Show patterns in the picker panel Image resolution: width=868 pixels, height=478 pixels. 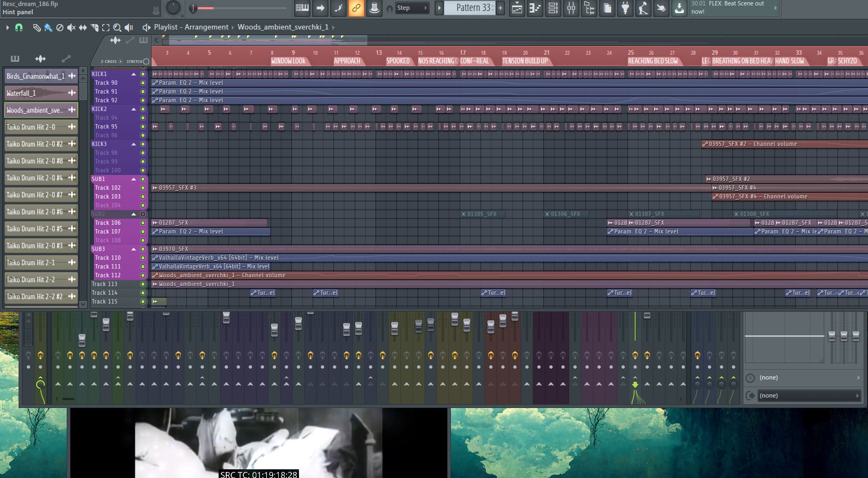tap(15, 59)
